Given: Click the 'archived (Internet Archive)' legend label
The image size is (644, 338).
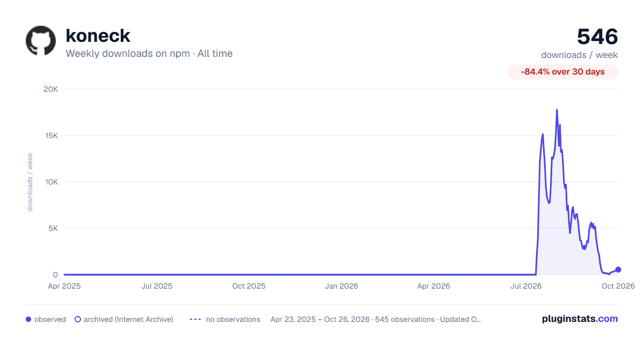Looking at the screenshot, I should pos(128,319).
